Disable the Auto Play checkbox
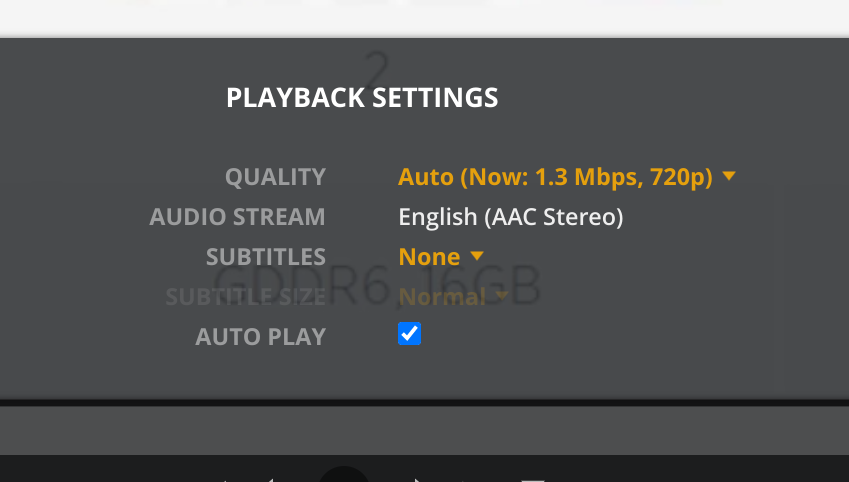Viewport: 849px width, 482px height. point(410,334)
